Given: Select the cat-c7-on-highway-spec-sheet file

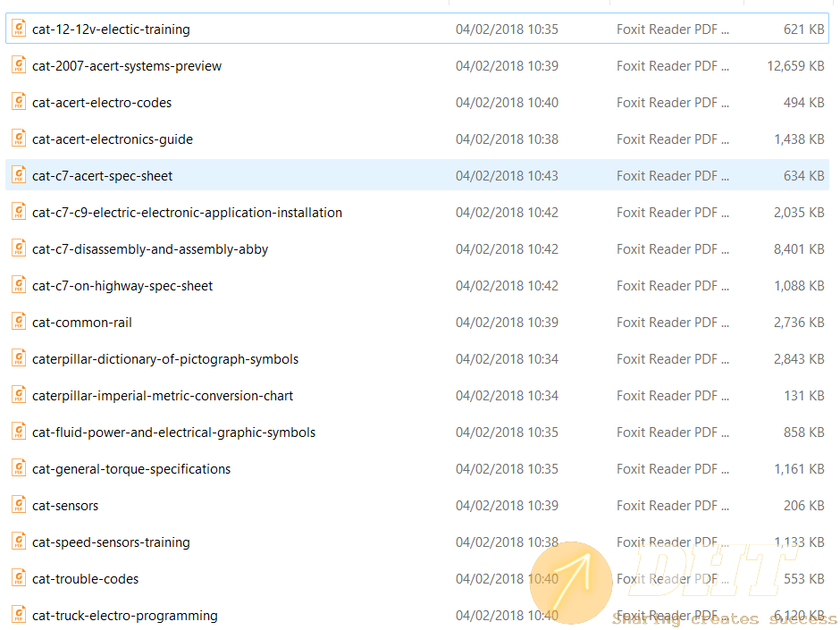Looking at the screenshot, I should (x=122, y=284).
